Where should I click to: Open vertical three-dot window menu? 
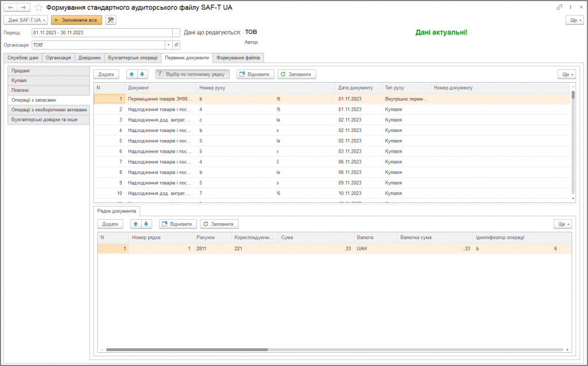(x=570, y=7)
